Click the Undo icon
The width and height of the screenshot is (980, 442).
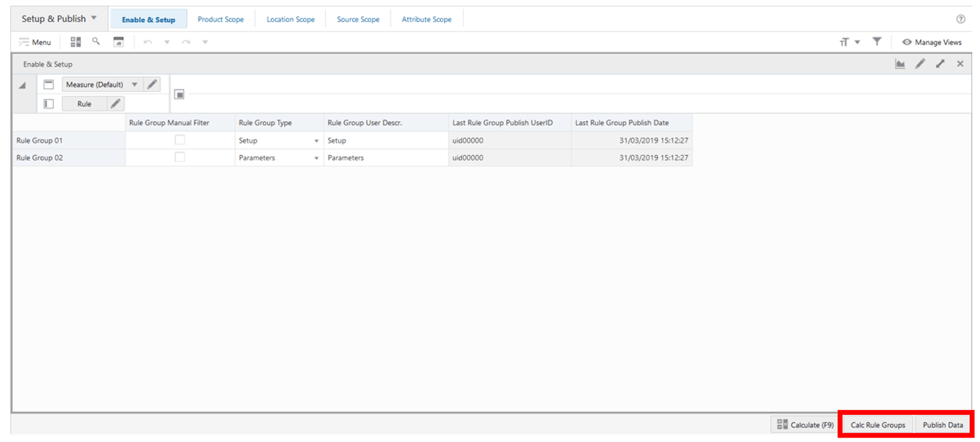(148, 42)
